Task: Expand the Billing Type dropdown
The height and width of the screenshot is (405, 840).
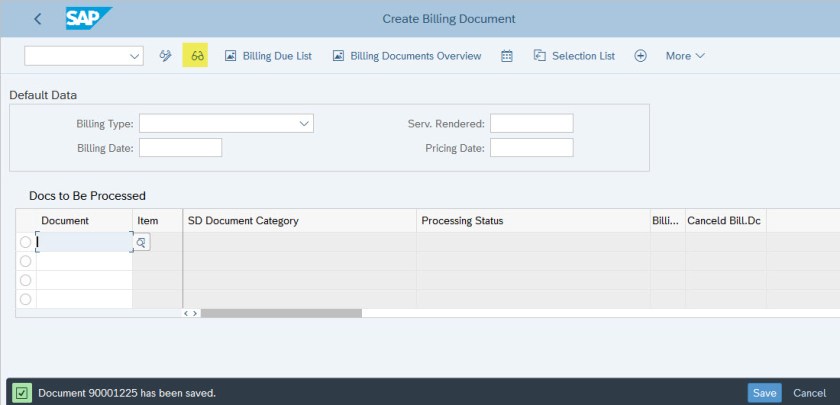Action: point(304,123)
